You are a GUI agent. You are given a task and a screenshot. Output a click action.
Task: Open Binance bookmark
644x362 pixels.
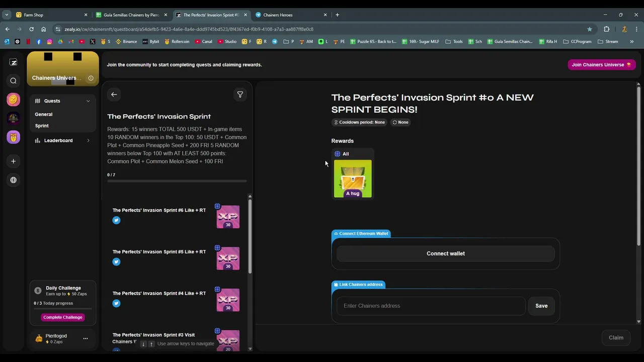[x=126, y=42]
